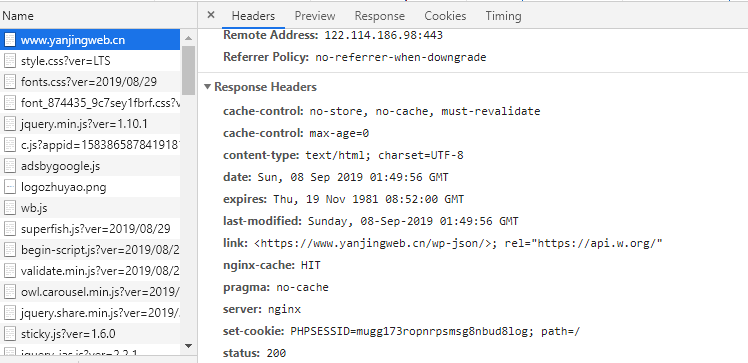Close the request details panel
The image size is (748, 363).
click(x=211, y=15)
